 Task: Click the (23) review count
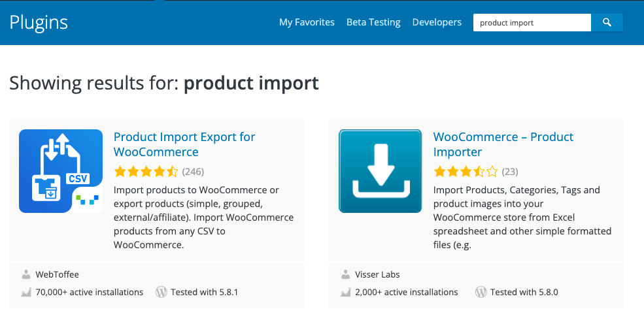[510, 172]
